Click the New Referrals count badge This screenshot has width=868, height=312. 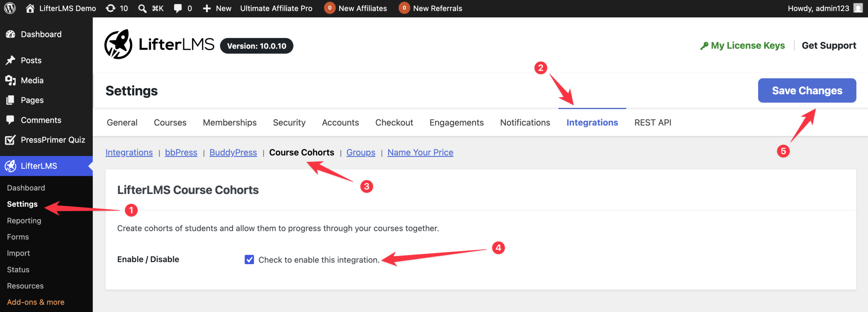pos(404,8)
